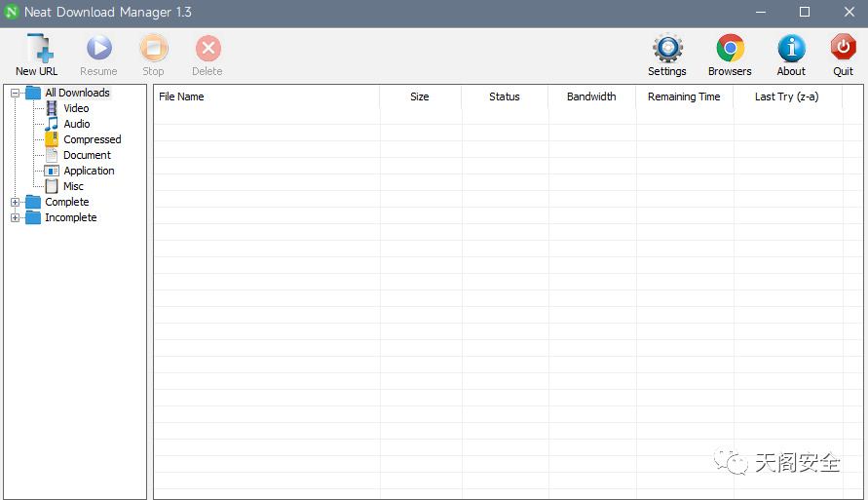Image resolution: width=868 pixels, height=500 pixels.
Task: Click the Video film strip icon
Action: [52, 108]
